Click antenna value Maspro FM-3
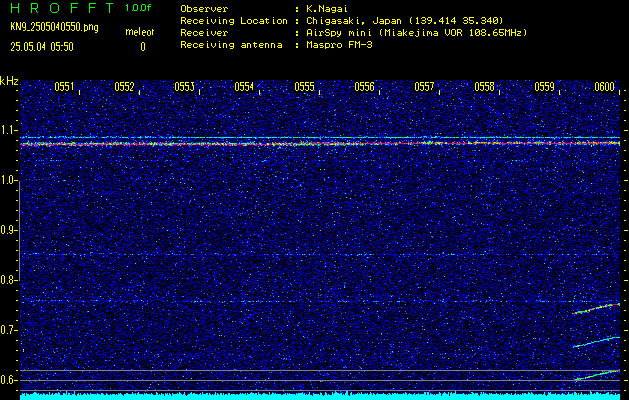This screenshot has width=629, height=400. (x=339, y=45)
